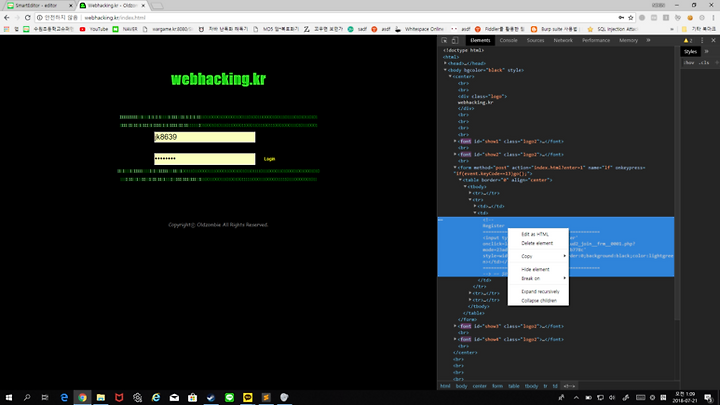720x405 pixels.
Task: Click the Login button on the webpage
Action: (270, 159)
